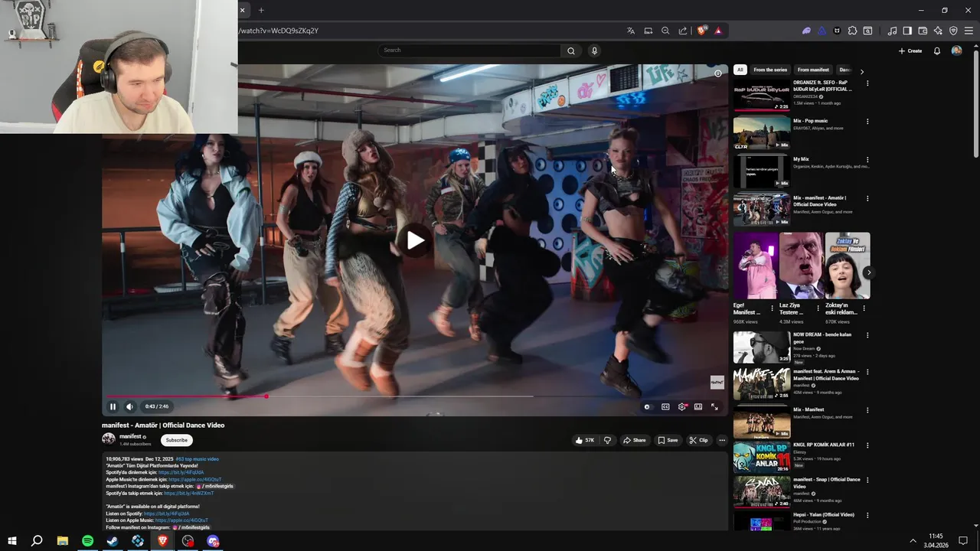This screenshot has height=551, width=980.
Task: Share this page from address bar
Action: point(683,31)
